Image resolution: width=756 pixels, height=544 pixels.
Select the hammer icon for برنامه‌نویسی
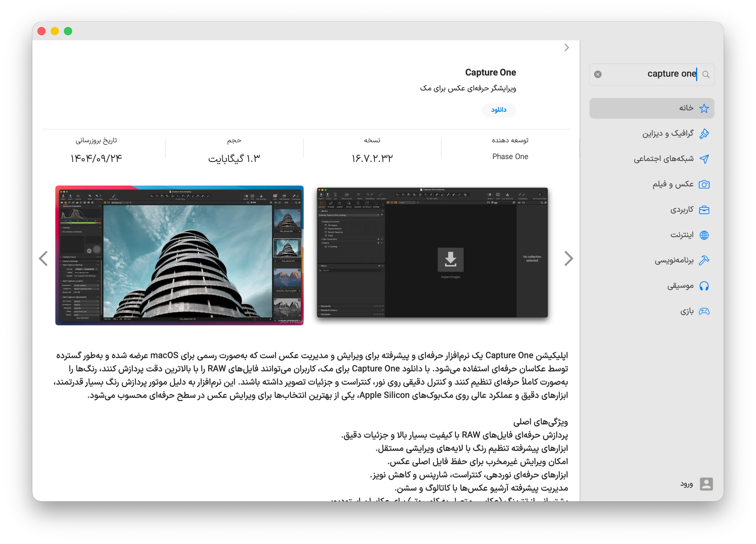click(705, 260)
